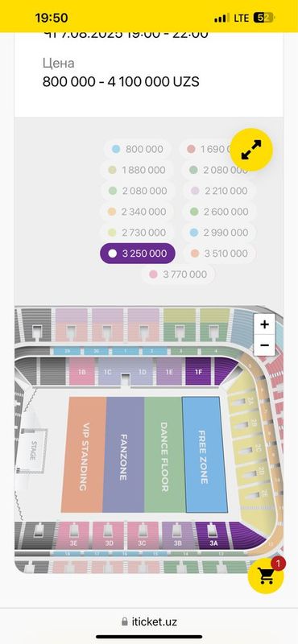Viewport: 298px width, 644px height.
Task: Zoom out of the seat map
Action: click(264, 345)
